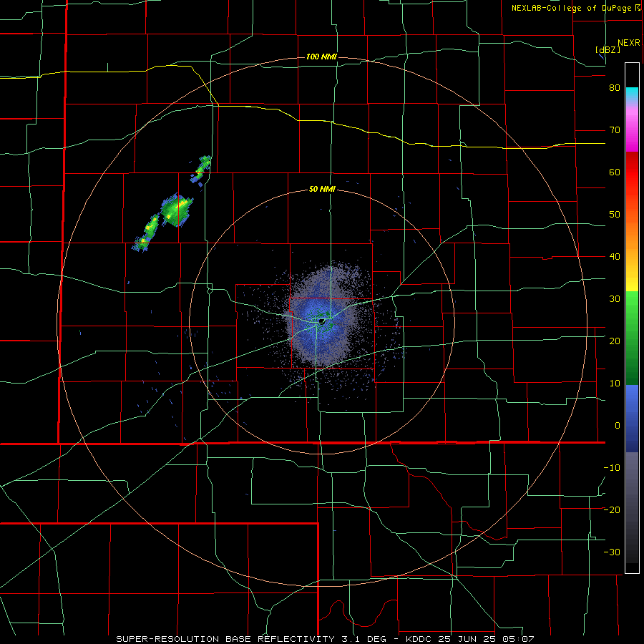Click the radar site marker at ring center
644x644 pixels.
tap(321, 321)
